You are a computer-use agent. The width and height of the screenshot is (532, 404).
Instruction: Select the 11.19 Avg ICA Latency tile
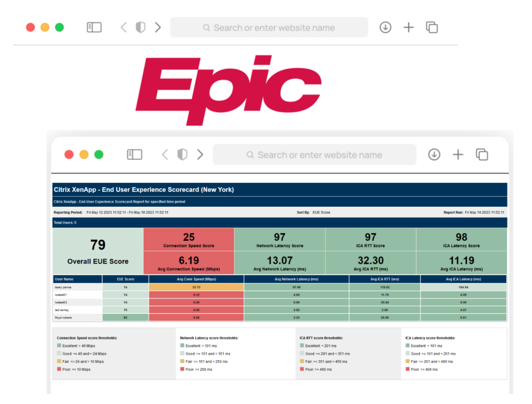(x=461, y=263)
